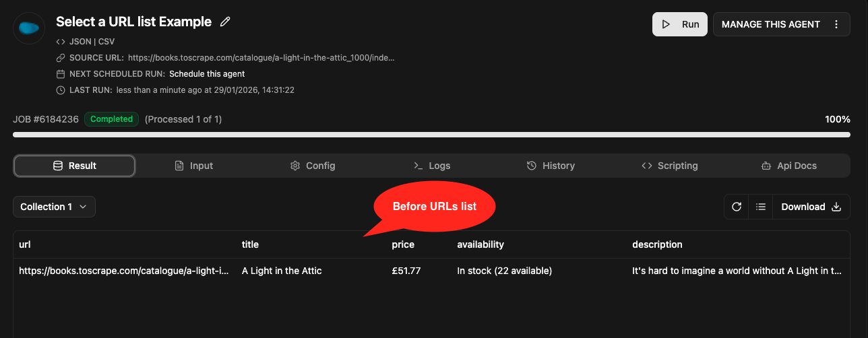Expand the Collection 1 dropdown
The width and height of the screenshot is (868, 338).
pos(54,207)
